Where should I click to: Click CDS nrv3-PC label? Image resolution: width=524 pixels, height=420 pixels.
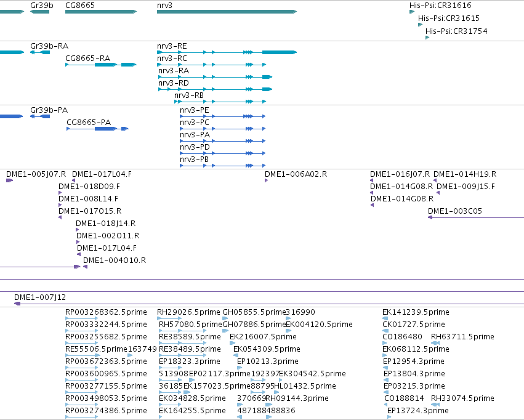194,123
